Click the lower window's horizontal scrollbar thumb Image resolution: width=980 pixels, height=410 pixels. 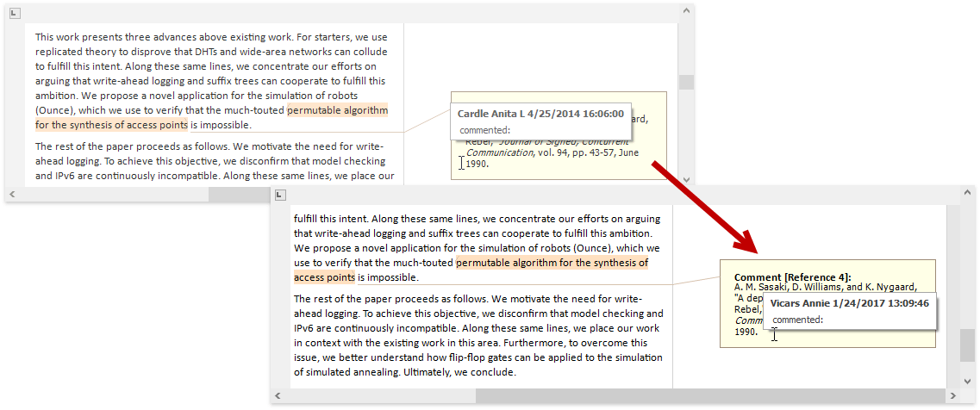[710, 395]
